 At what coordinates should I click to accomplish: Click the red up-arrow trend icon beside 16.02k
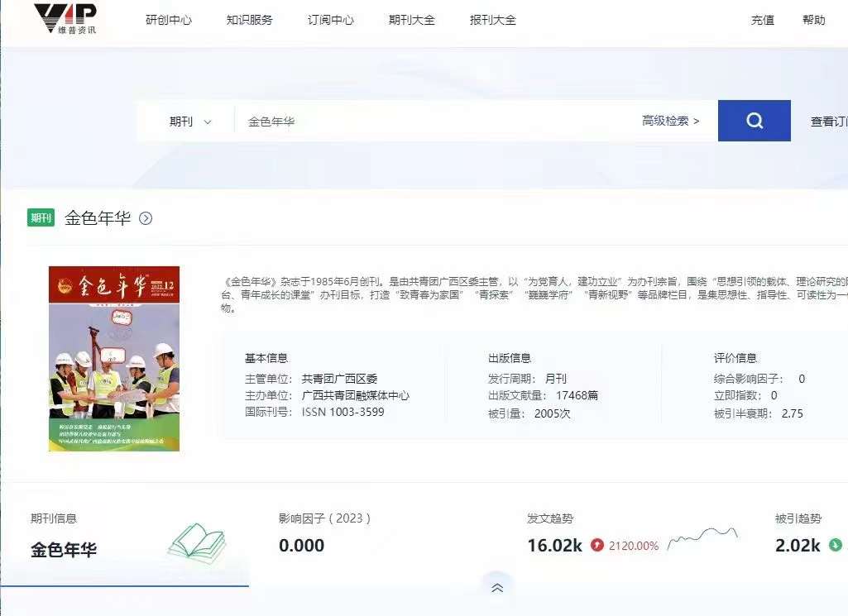tap(597, 545)
